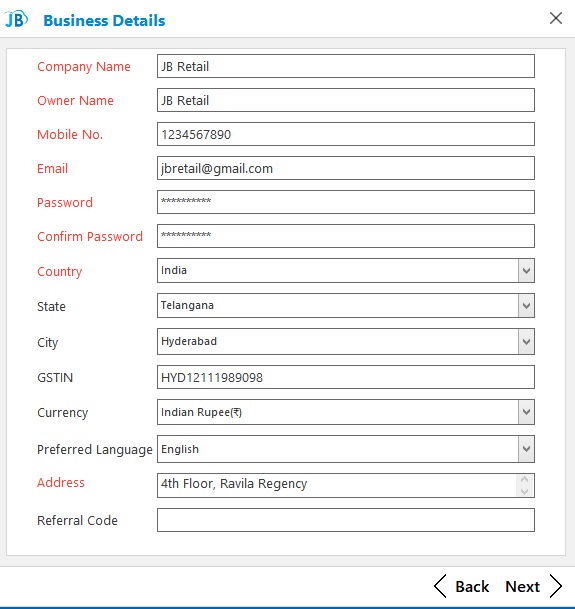This screenshot has width=575, height=609.
Task: Select the Mobile No. input field
Action: [346, 134]
